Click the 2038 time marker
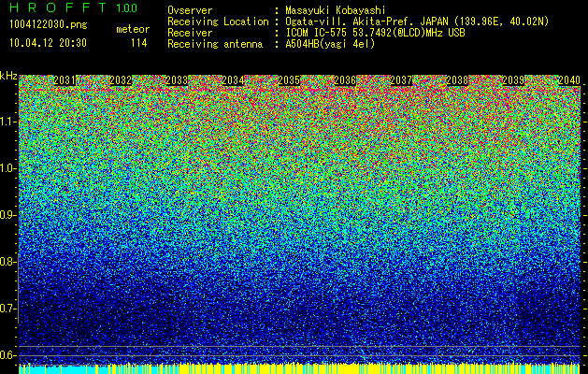Screen dimensions: 588x374 coord(457,80)
